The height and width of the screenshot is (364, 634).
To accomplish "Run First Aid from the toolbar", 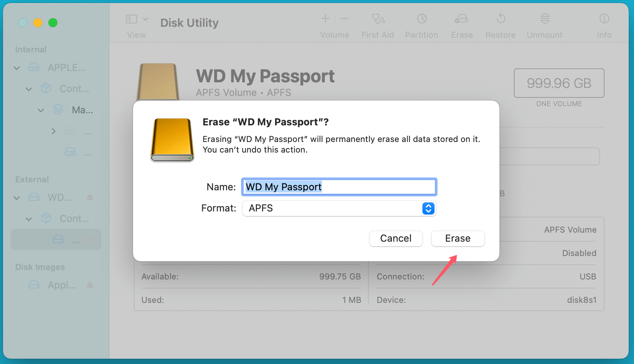I will click(x=377, y=24).
